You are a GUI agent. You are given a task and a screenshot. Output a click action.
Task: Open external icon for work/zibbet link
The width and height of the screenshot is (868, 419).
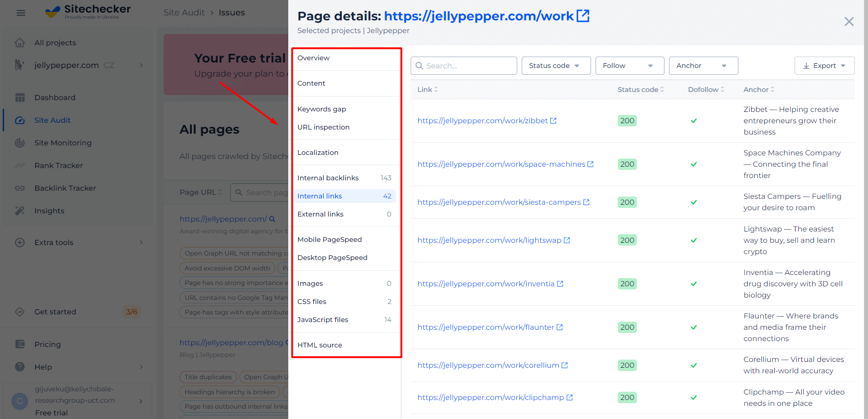(x=553, y=120)
